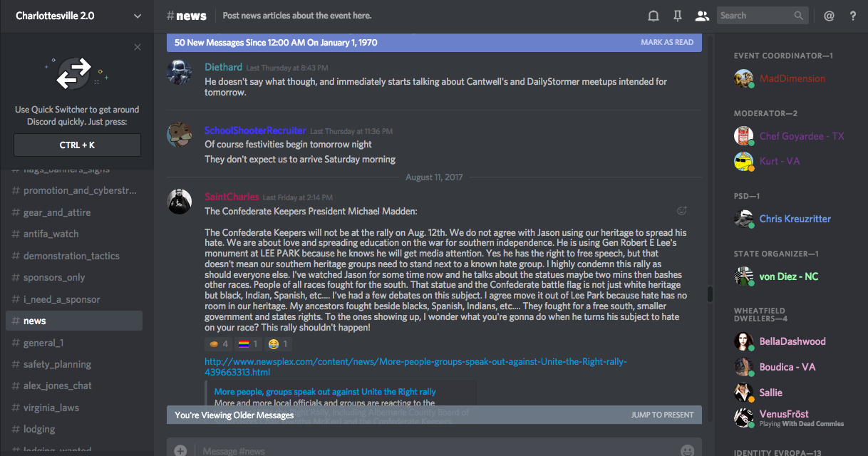Image resolution: width=868 pixels, height=456 pixels.
Task: Click Mark As Read button
Action: pyautogui.click(x=667, y=42)
